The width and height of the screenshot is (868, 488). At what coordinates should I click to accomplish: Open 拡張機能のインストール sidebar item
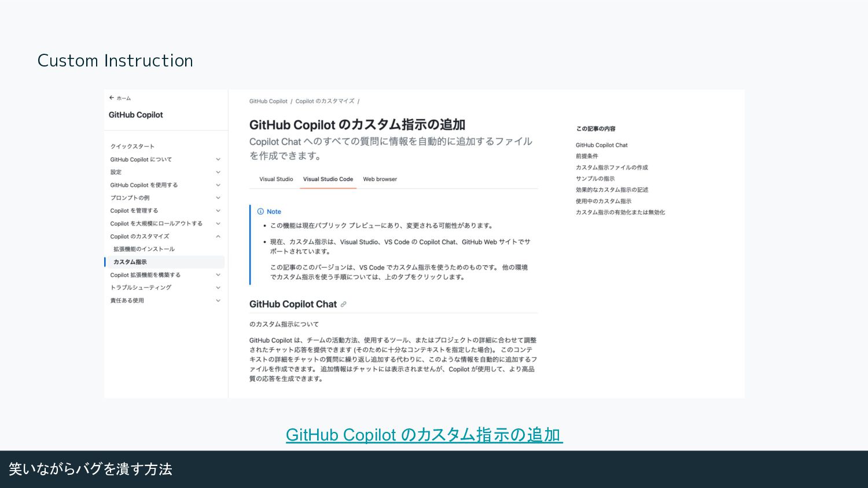(144, 249)
